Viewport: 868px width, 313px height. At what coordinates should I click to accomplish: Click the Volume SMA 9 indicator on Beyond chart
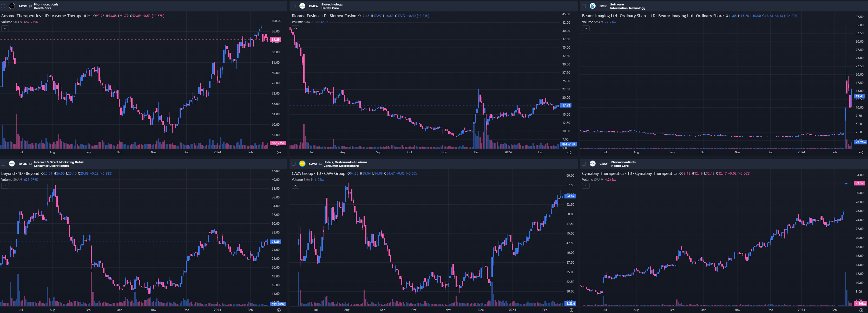[12, 179]
